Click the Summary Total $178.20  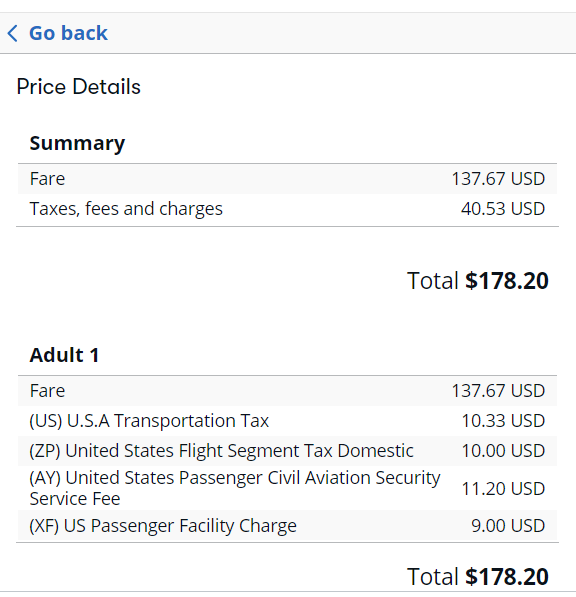point(478,281)
